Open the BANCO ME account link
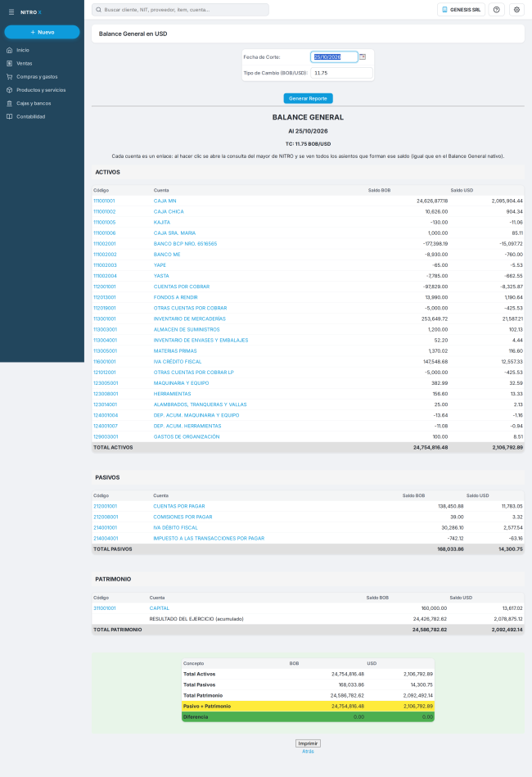 click(167, 255)
